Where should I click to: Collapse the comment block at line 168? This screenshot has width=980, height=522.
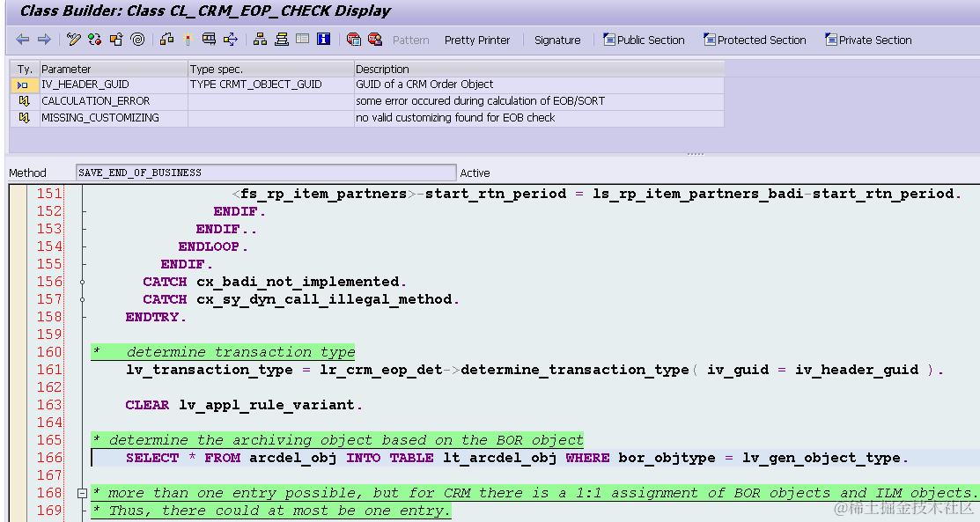[82, 493]
